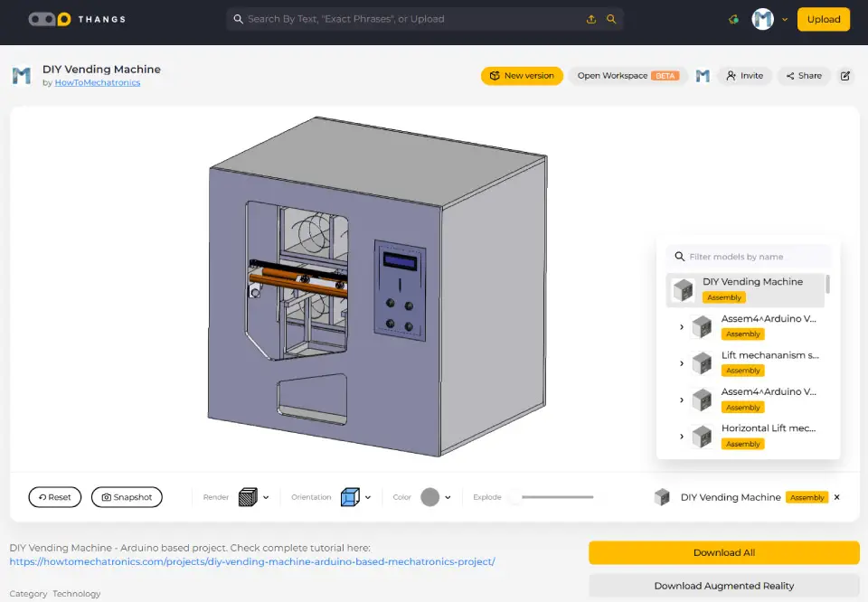The image size is (868, 602).
Task: Open the HowToMechatronics author link
Action: (x=98, y=83)
